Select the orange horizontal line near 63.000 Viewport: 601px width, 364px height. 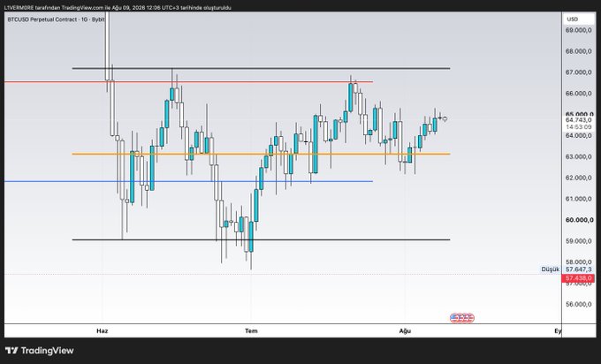(x=261, y=154)
